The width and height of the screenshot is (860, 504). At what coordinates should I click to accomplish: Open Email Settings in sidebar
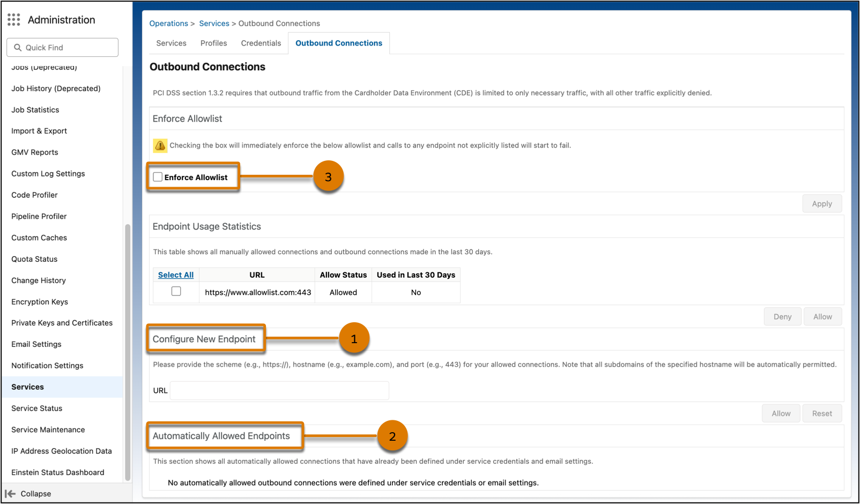[x=36, y=344]
